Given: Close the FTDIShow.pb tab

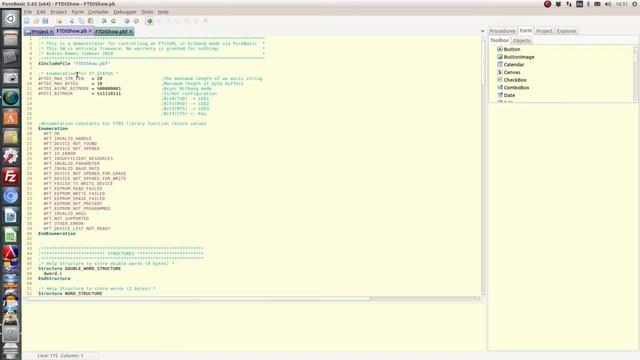Looking at the screenshot, I should (90, 31).
